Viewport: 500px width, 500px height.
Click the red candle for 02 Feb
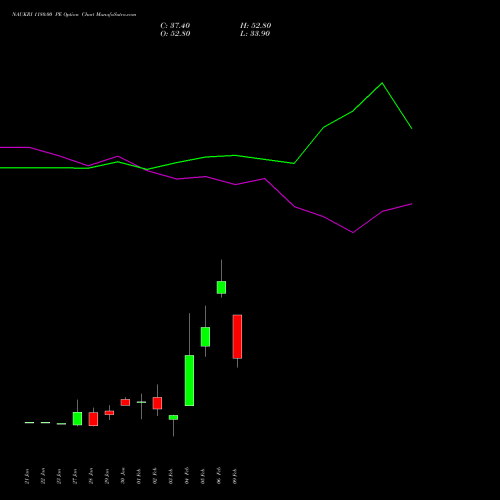[157, 403]
